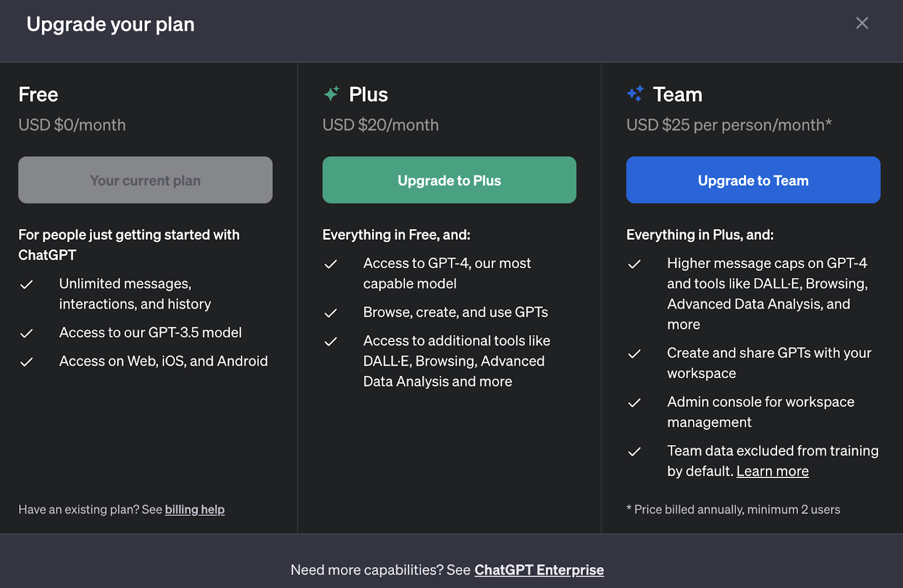The image size is (903, 588).
Task: Click checkmark beside Admin console feature
Action: [634, 403]
